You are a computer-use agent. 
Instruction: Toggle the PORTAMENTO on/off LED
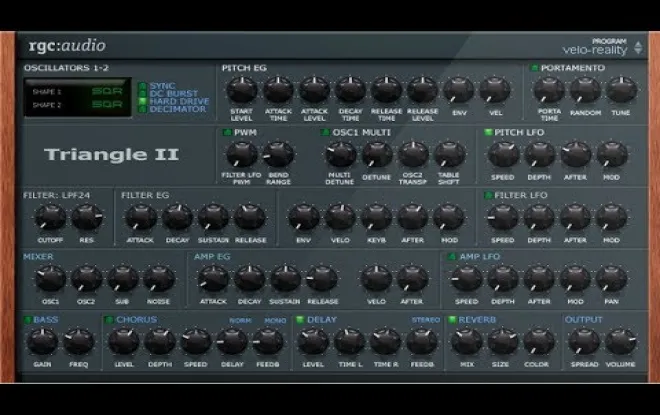(x=535, y=68)
